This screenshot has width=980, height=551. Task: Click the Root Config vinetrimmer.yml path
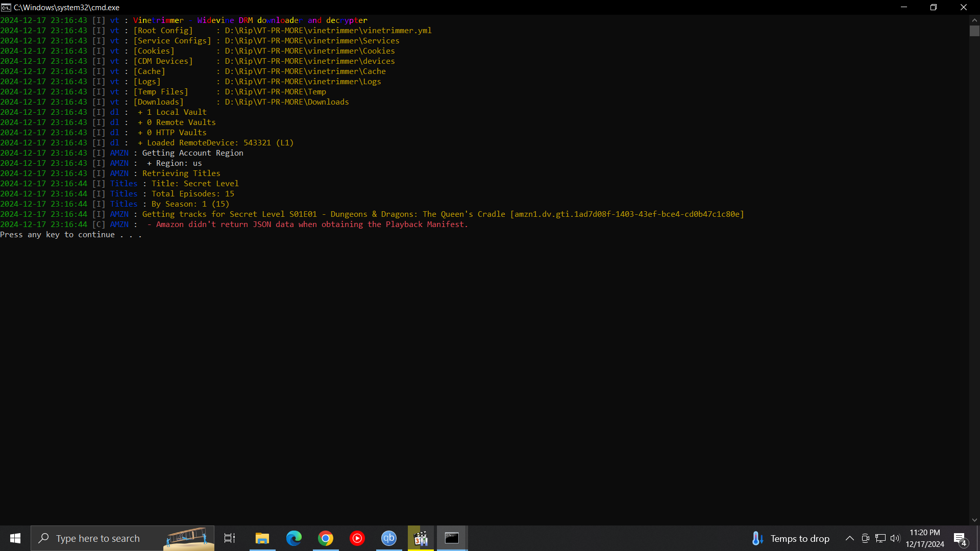pyautogui.click(x=328, y=31)
